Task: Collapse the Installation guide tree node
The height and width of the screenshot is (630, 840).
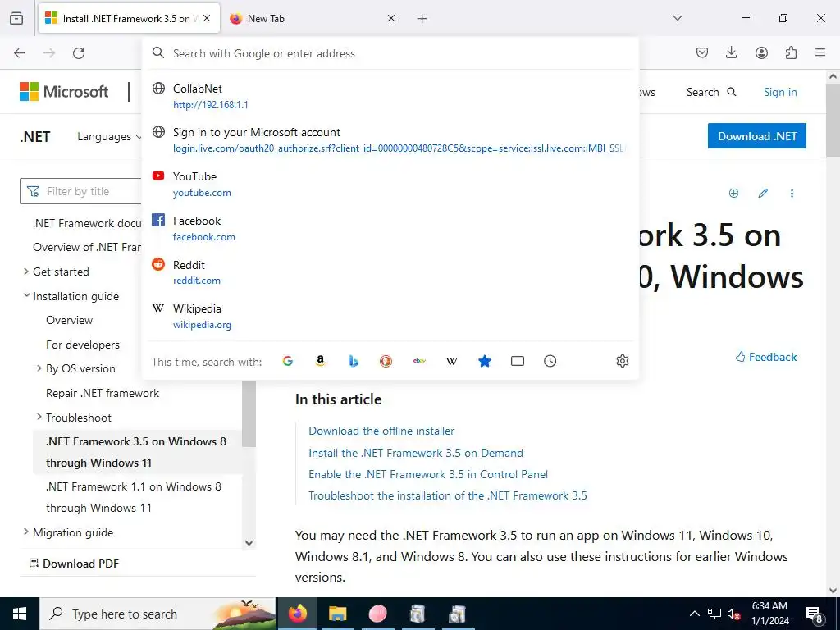Action: 25,295
